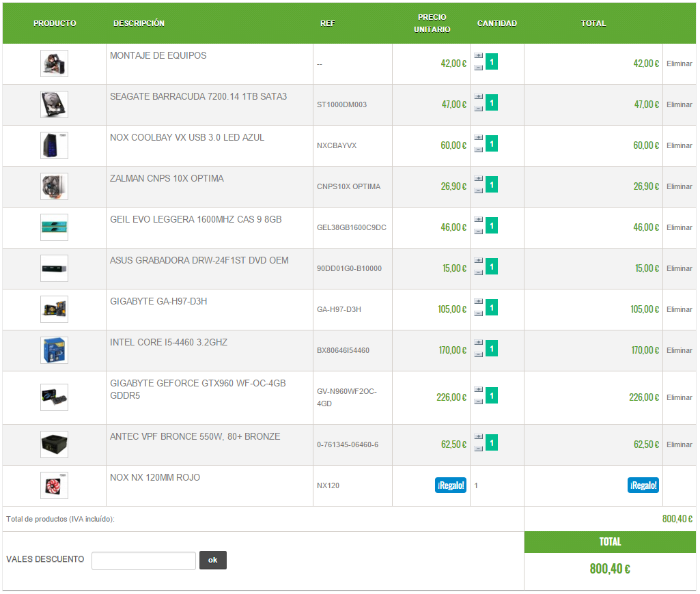Viewport: 700px width, 594px height.
Task: Open SEAGATE BARRACUDA 7200.14 1TB SATA3 description
Action: pyautogui.click(x=198, y=97)
